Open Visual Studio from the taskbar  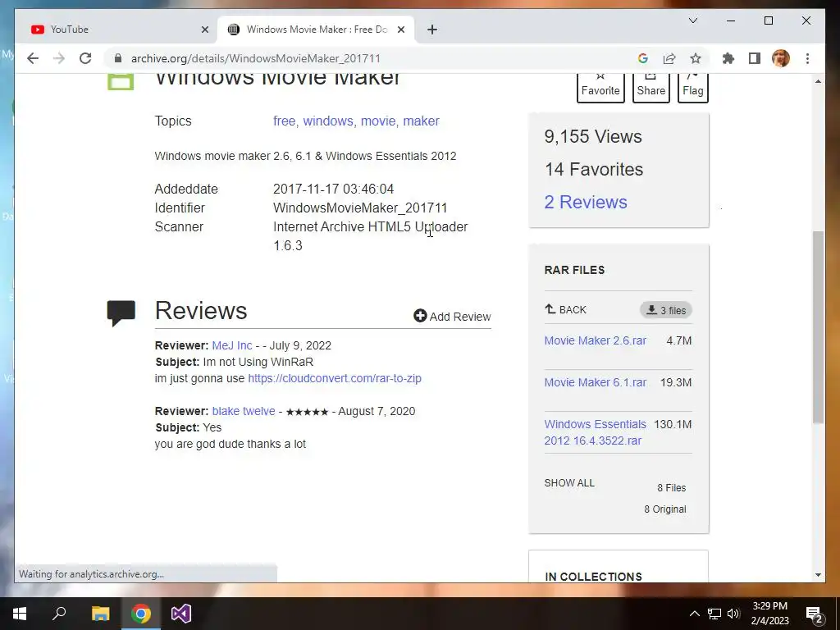[x=181, y=614]
